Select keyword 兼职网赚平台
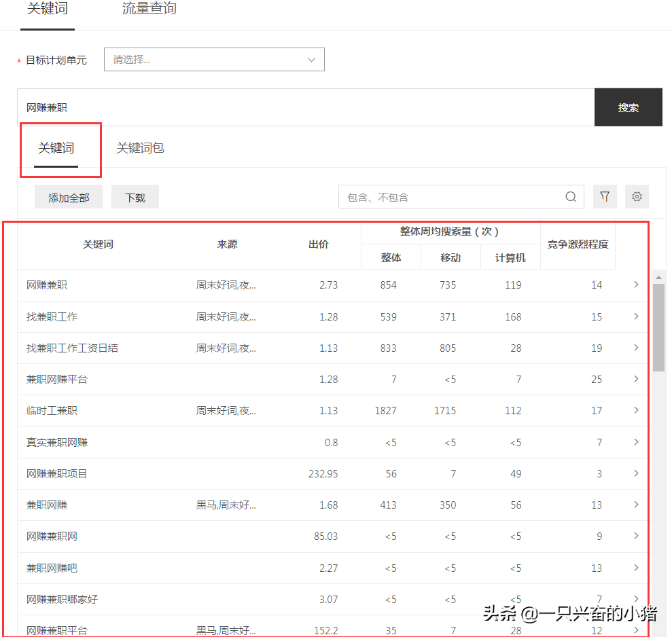 pyautogui.click(x=57, y=379)
